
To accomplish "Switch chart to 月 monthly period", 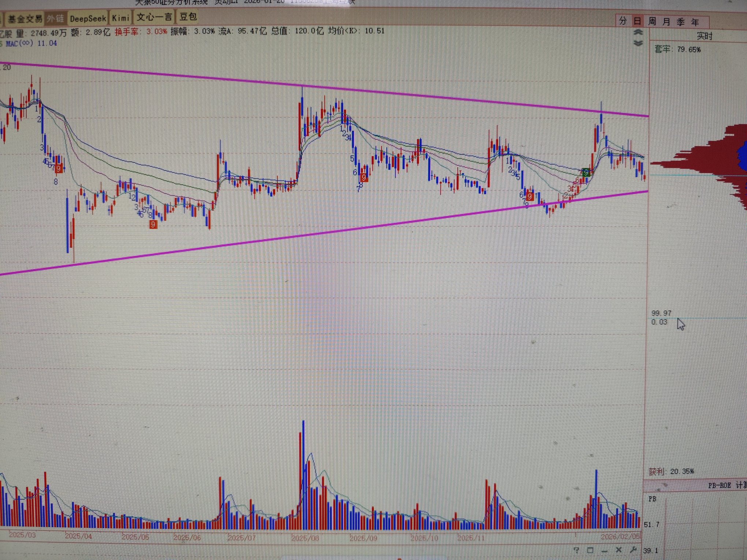I will (x=666, y=22).
